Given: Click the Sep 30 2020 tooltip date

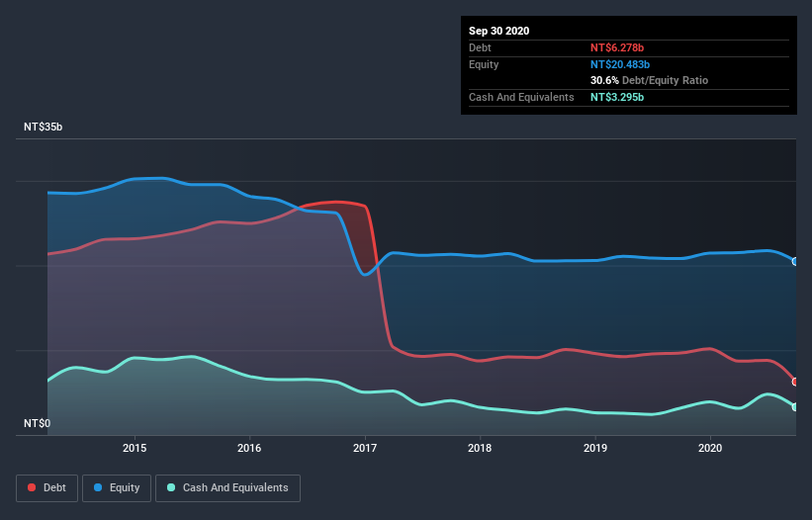Looking at the screenshot, I should [x=498, y=31].
